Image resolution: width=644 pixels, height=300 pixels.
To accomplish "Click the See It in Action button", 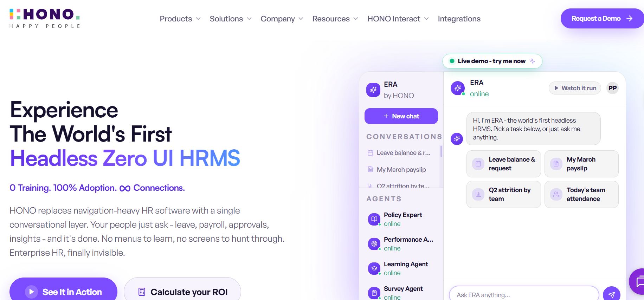I will click(63, 289).
